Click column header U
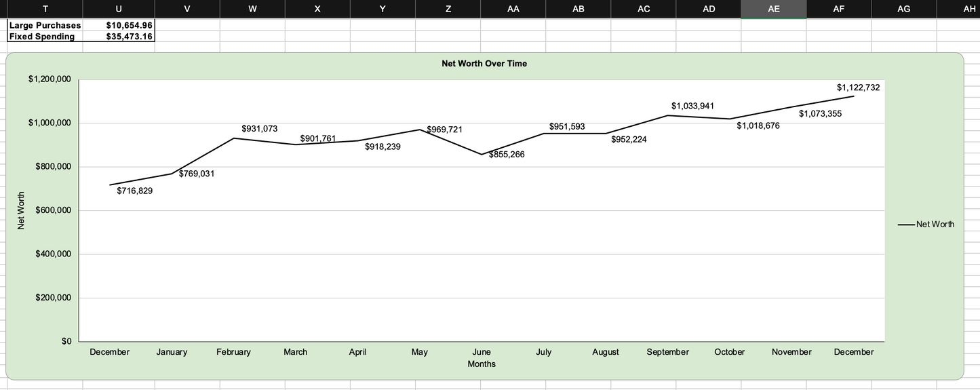Image resolution: width=980 pixels, height=390 pixels. click(119, 9)
